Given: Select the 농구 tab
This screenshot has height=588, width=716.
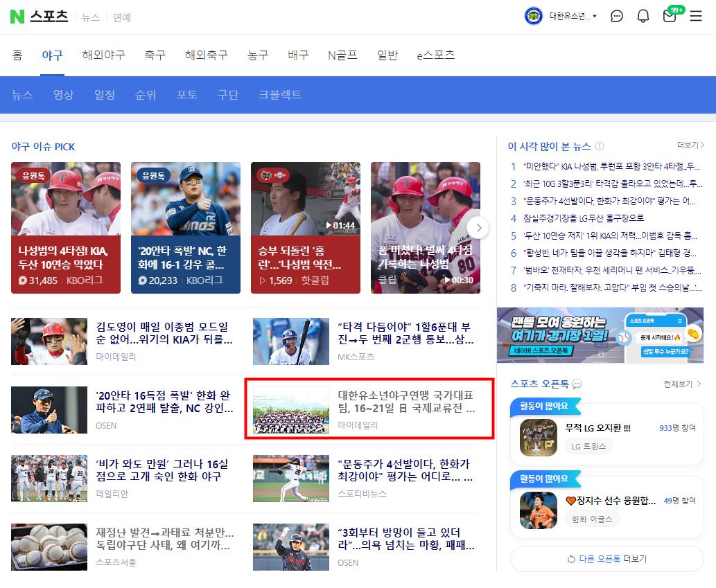Looking at the screenshot, I should (x=258, y=55).
